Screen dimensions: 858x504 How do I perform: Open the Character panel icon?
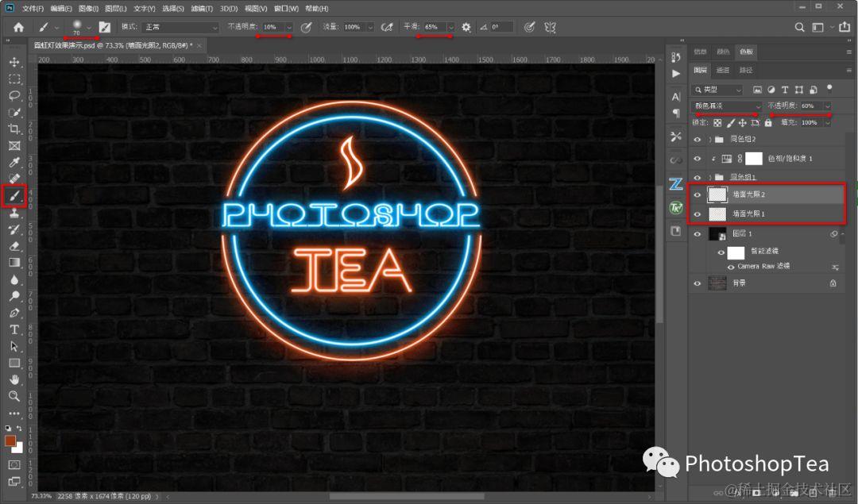click(676, 97)
